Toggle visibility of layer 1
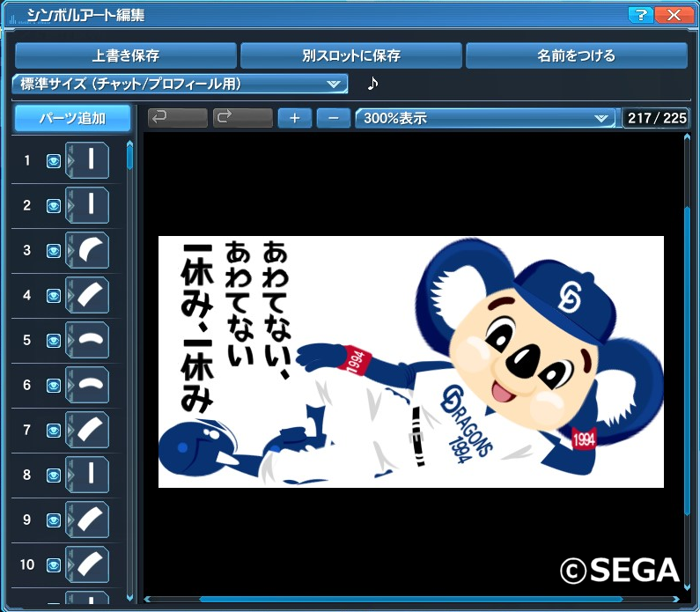This screenshot has height=612, width=700. point(54,161)
